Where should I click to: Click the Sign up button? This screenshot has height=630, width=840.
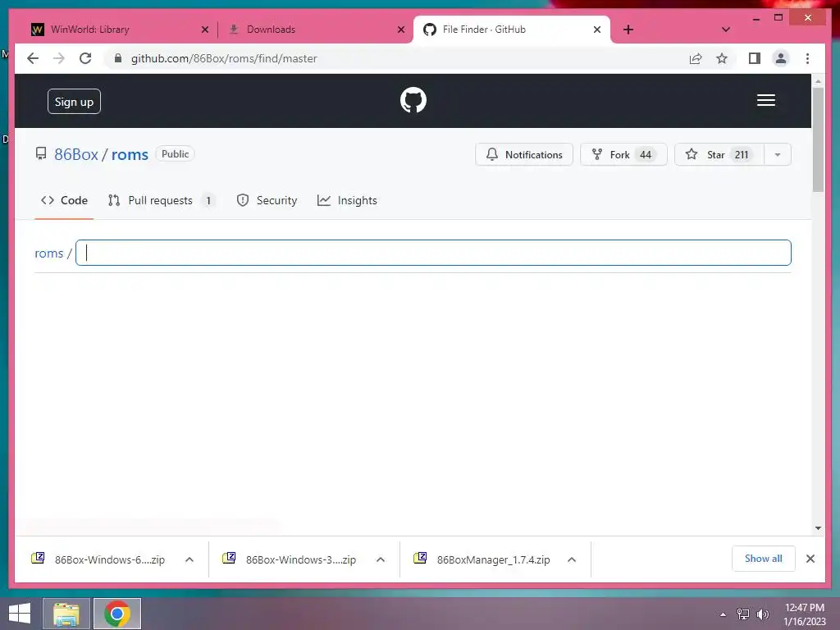pos(74,102)
